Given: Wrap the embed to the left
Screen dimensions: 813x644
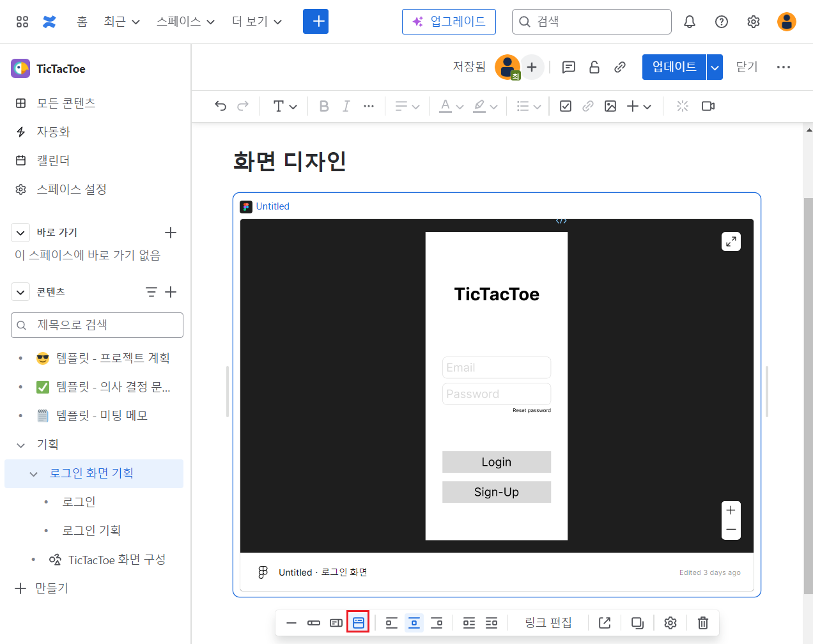Looking at the screenshot, I should (x=469, y=623).
